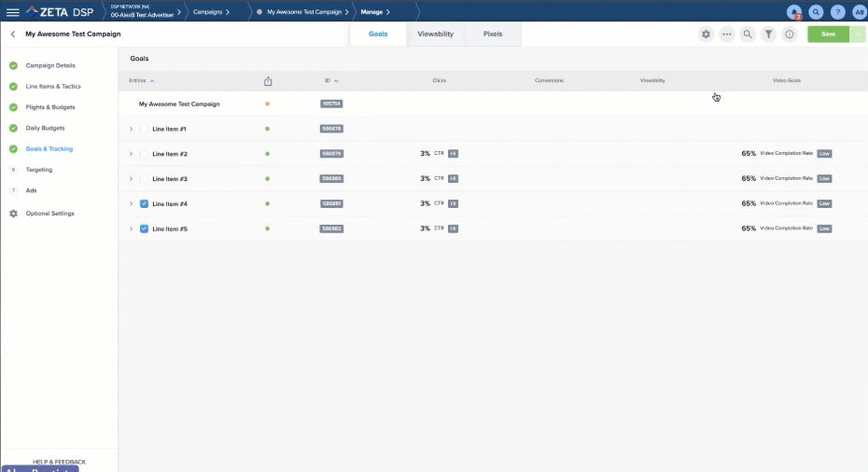Switch to the Viewability tab
Image resolution: width=868 pixels, height=472 pixels.
click(x=435, y=34)
